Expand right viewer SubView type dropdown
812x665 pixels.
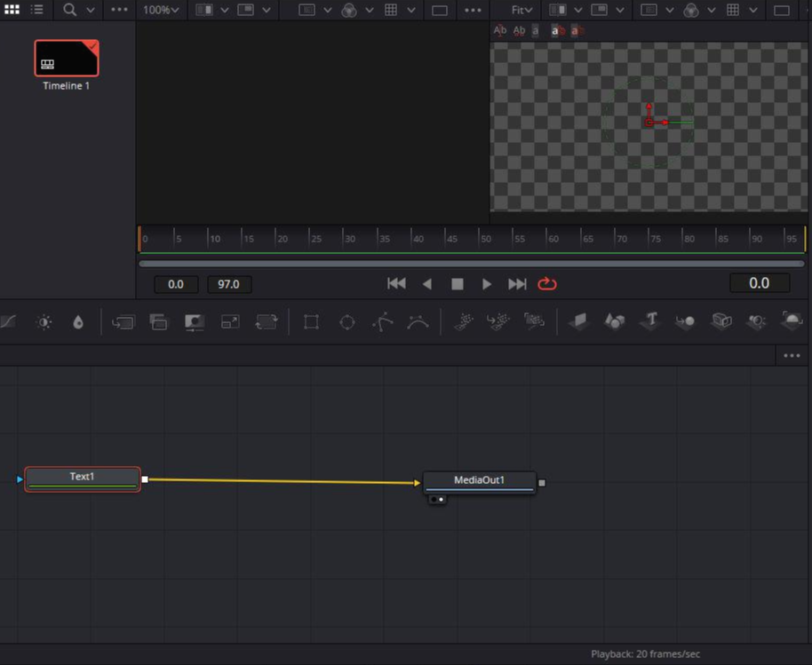(620, 10)
